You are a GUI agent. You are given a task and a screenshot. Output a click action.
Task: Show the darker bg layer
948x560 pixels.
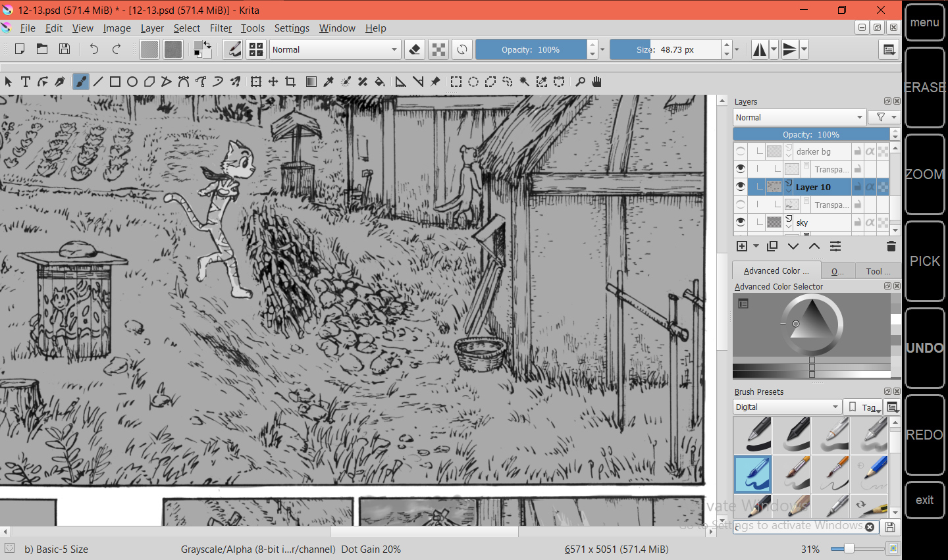(741, 151)
